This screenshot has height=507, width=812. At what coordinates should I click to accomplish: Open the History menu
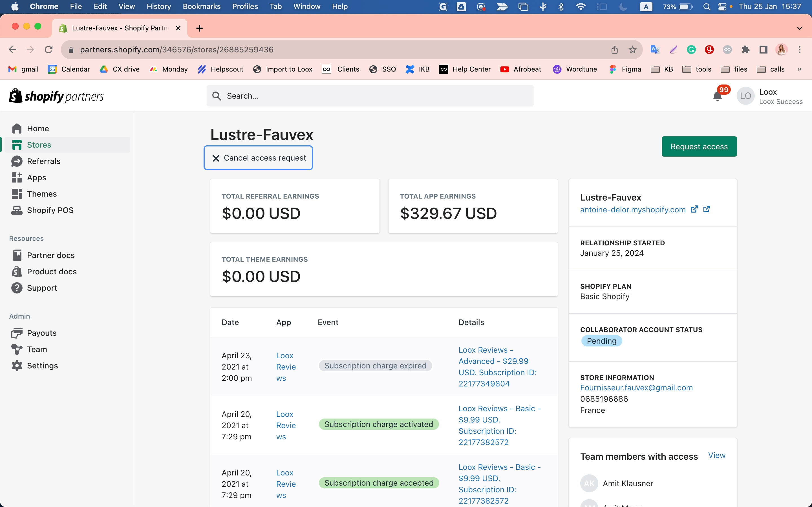(x=159, y=7)
